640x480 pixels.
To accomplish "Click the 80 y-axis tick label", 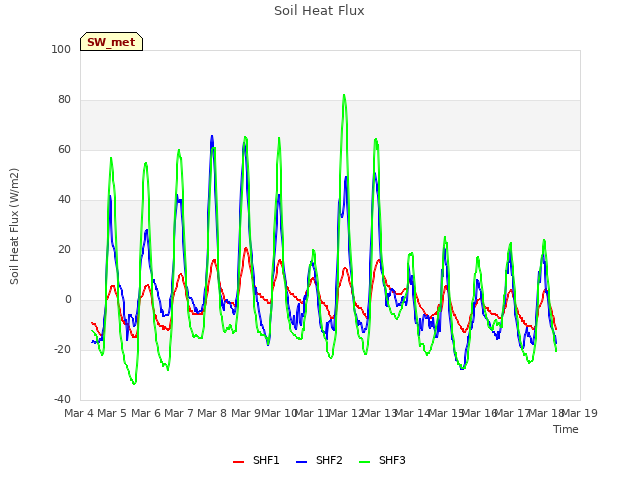I will click(x=64, y=100).
